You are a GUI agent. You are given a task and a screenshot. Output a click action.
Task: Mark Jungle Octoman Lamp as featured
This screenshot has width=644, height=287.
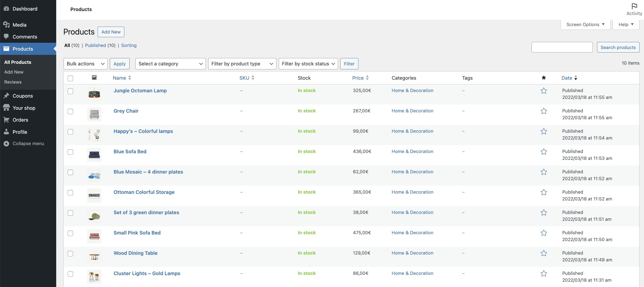tap(544, 91)
